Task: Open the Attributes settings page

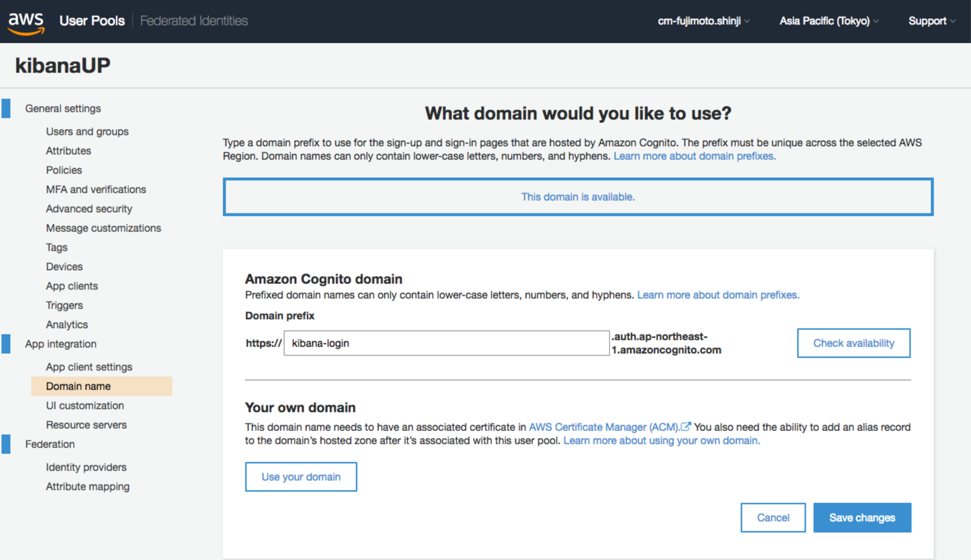Action: pos(68,151)
